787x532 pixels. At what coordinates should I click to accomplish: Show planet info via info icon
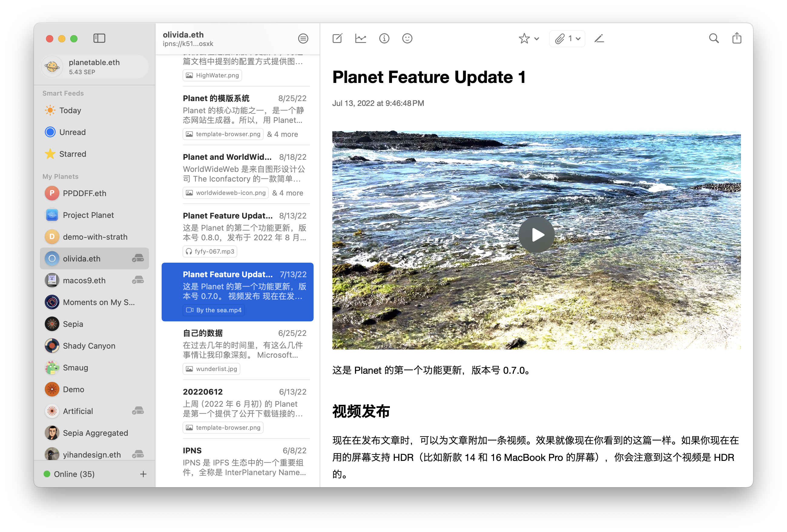coord(384,38)
